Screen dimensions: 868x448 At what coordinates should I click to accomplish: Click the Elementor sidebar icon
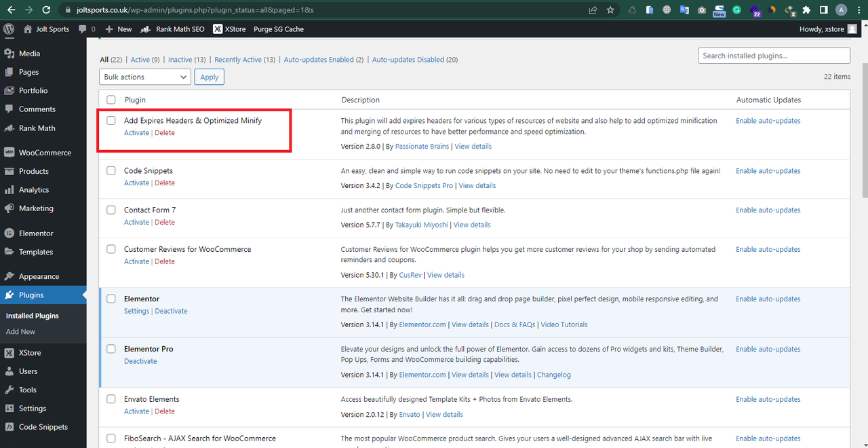pos(9,234)
